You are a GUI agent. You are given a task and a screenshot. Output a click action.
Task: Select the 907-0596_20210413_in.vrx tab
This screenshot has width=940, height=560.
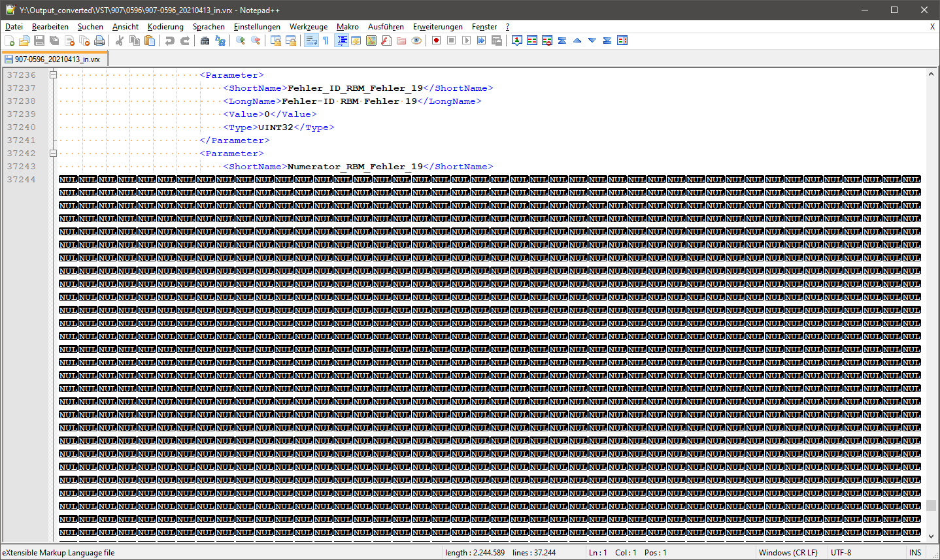[x=54, y=59]
